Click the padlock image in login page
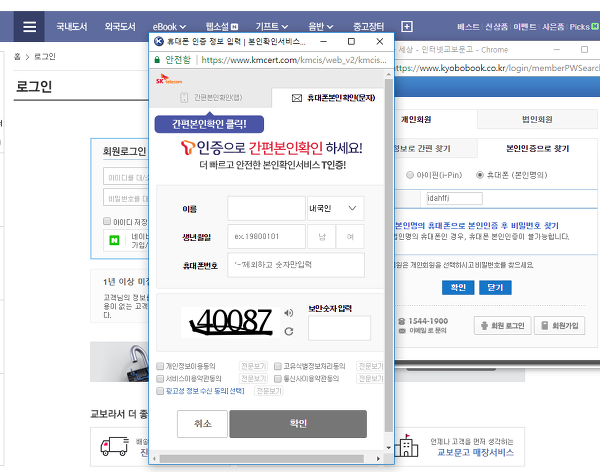 point(138,363)
